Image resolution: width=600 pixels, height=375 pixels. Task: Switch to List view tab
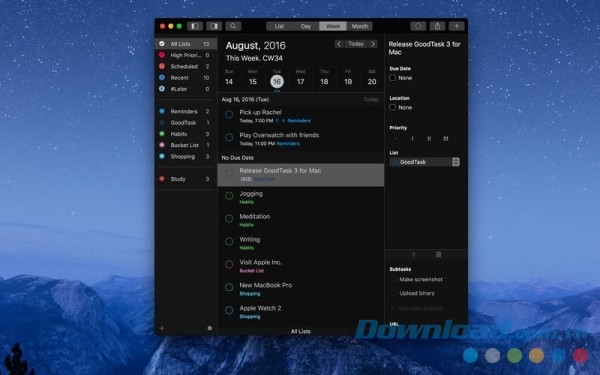point(279,26)
